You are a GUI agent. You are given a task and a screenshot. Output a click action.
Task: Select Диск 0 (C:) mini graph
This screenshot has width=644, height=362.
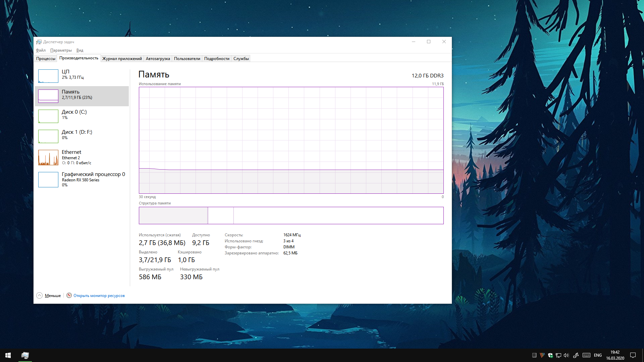[x=48, y=116]
